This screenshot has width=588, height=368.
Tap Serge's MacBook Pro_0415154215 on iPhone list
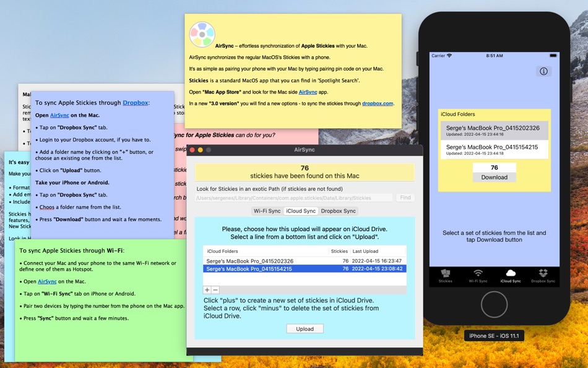[495, 149]
